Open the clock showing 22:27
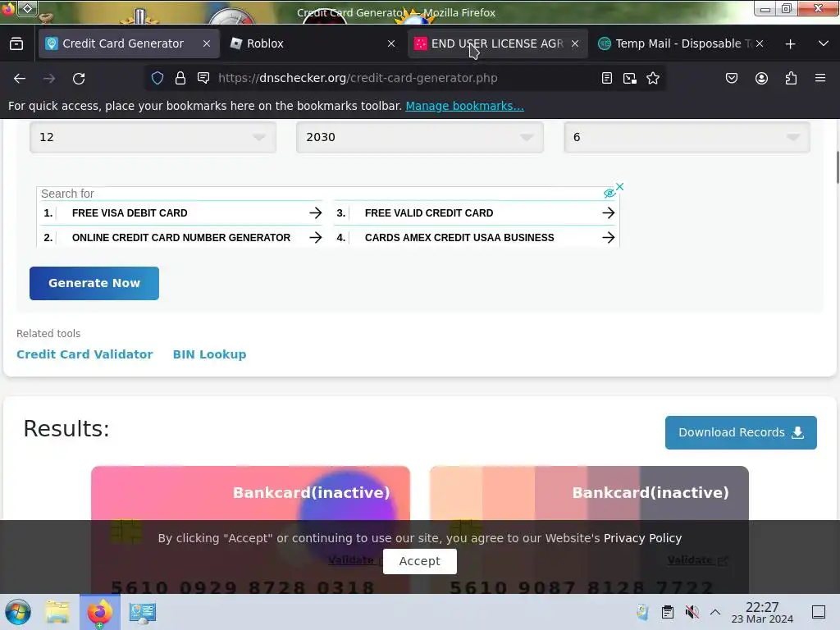 coord(762,613)
